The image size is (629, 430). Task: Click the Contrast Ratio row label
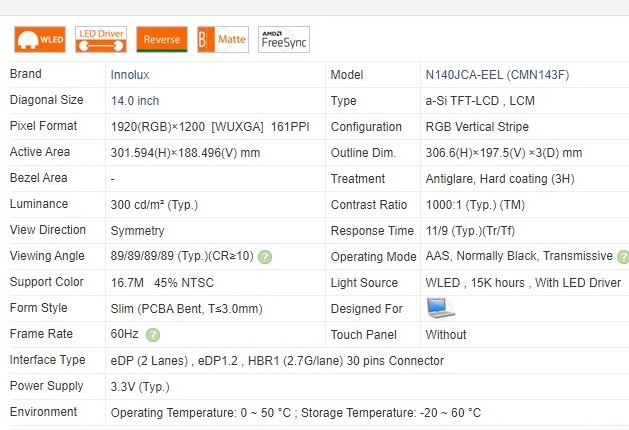pos(369,205)
